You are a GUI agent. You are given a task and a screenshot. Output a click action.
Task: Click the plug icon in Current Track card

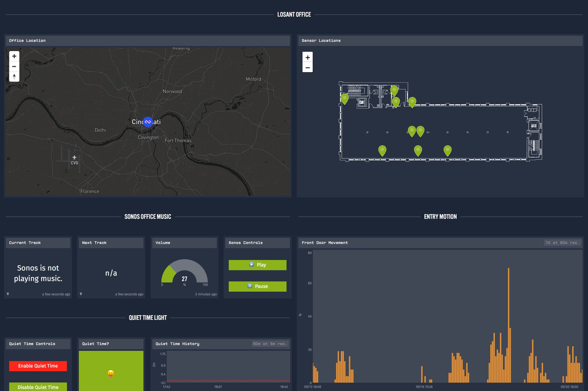(x=8, y=294)
